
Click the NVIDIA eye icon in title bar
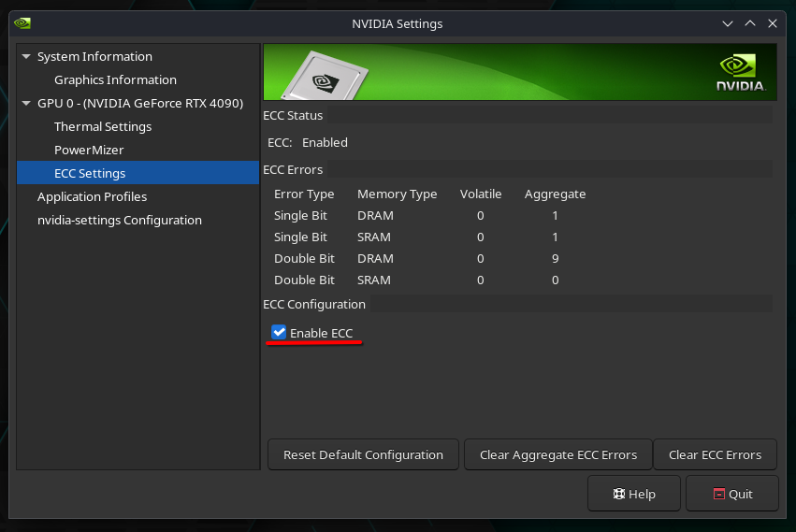(22, 23)
